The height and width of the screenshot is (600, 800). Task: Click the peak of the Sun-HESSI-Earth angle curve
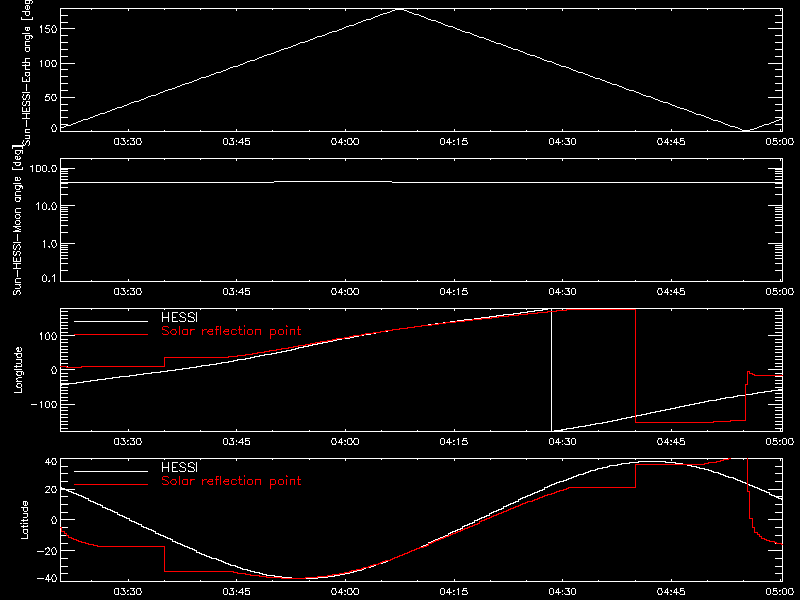point(399,9)
